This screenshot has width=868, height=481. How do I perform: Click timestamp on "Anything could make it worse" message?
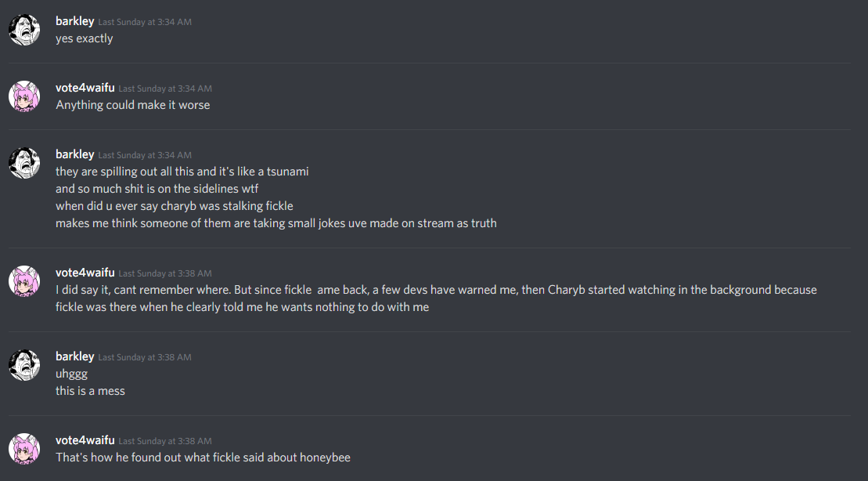(165, 89)
